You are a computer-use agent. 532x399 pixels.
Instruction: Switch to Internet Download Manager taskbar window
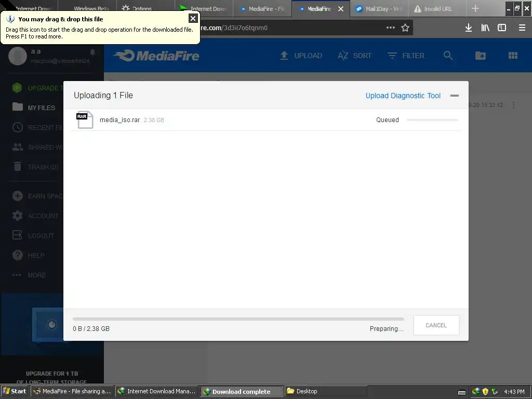tap(157, 391)
